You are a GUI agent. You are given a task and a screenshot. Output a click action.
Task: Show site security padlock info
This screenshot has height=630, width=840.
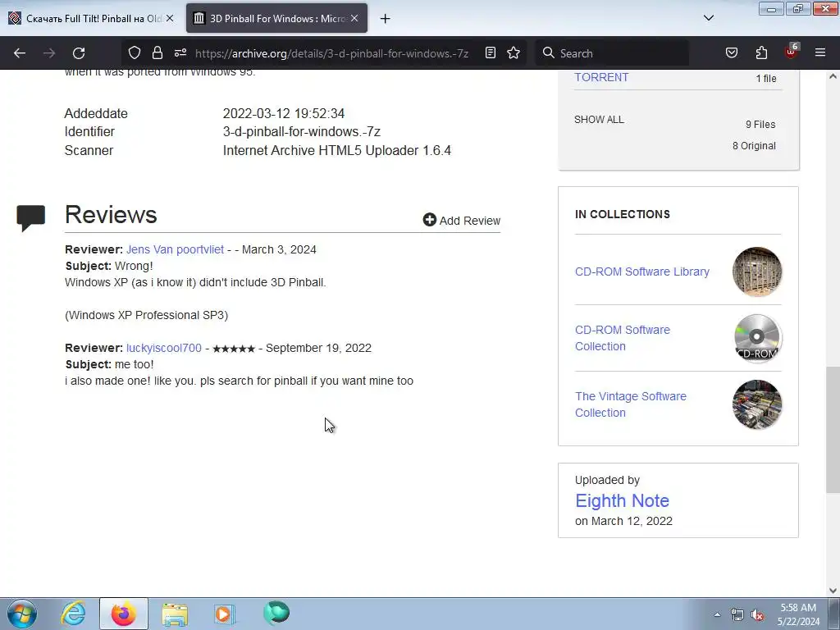[x=157, y=53]
